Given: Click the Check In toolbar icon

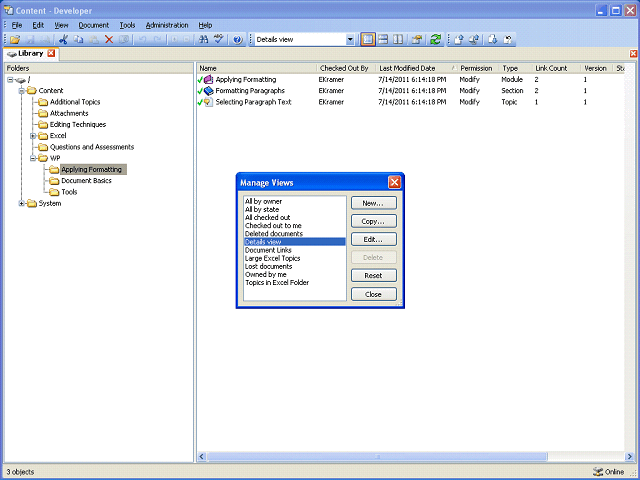Looking at the screenshot, I should click(x=459, y=40).
